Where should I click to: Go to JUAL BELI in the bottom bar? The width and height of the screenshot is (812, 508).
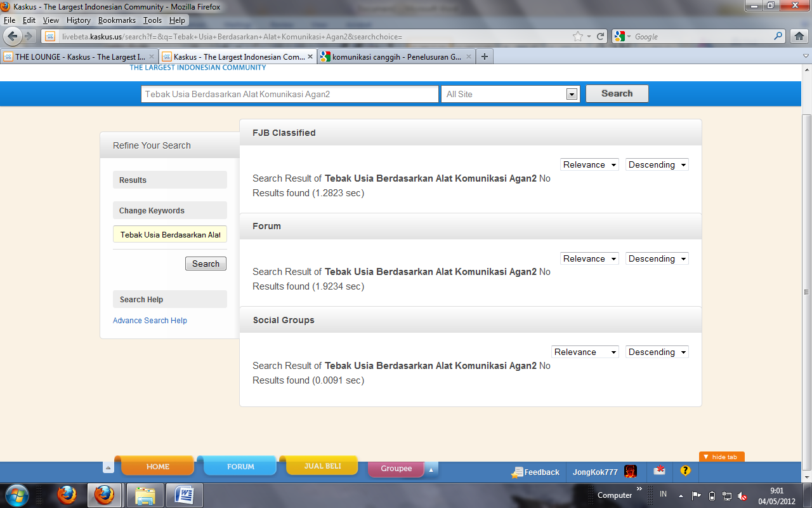pos(322,465)
